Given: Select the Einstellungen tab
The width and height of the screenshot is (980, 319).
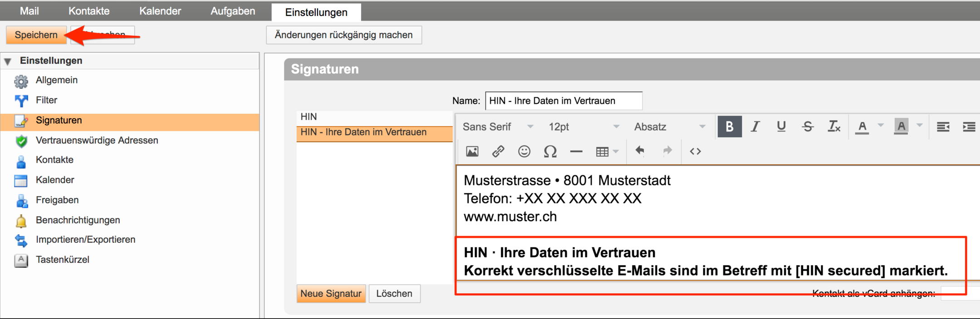Looking at the screenshot, I should click(x=316, y=12).
